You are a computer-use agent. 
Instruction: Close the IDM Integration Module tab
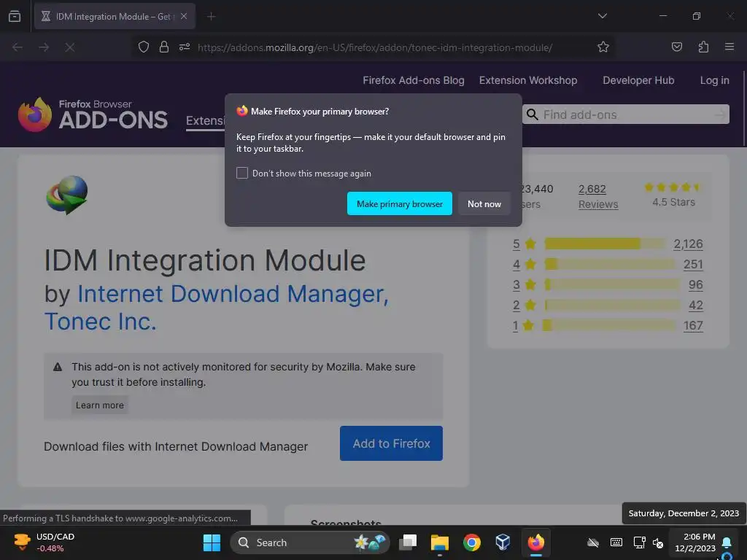184,16
